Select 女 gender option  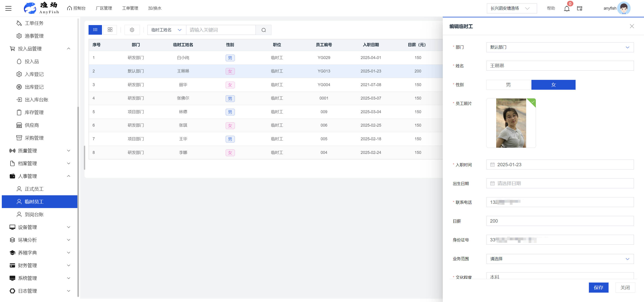[553, 85]
